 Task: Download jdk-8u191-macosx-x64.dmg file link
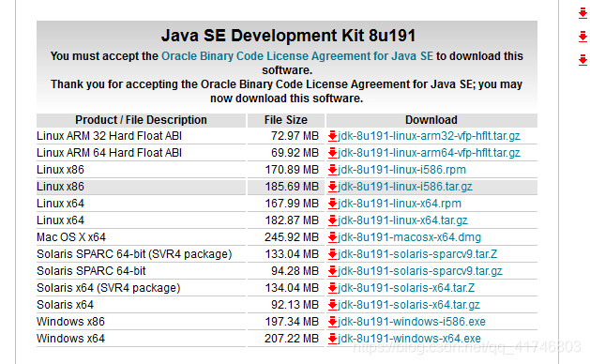click(409, 237)
